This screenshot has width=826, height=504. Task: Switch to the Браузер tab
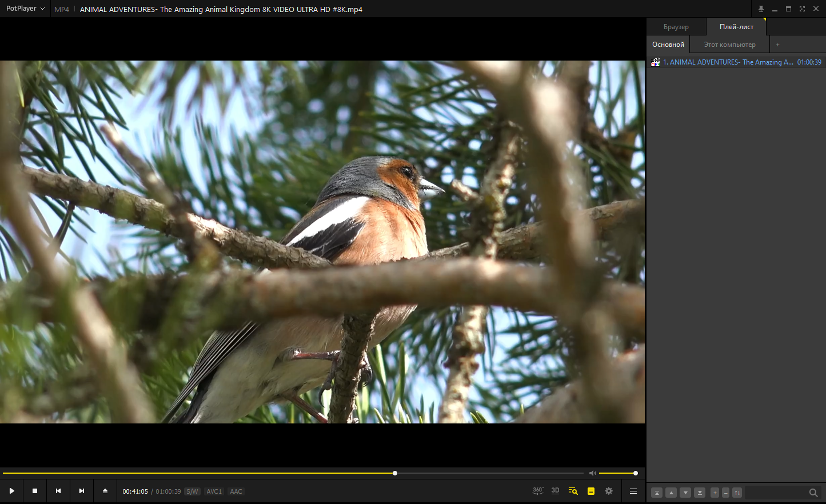click(676, 27)
